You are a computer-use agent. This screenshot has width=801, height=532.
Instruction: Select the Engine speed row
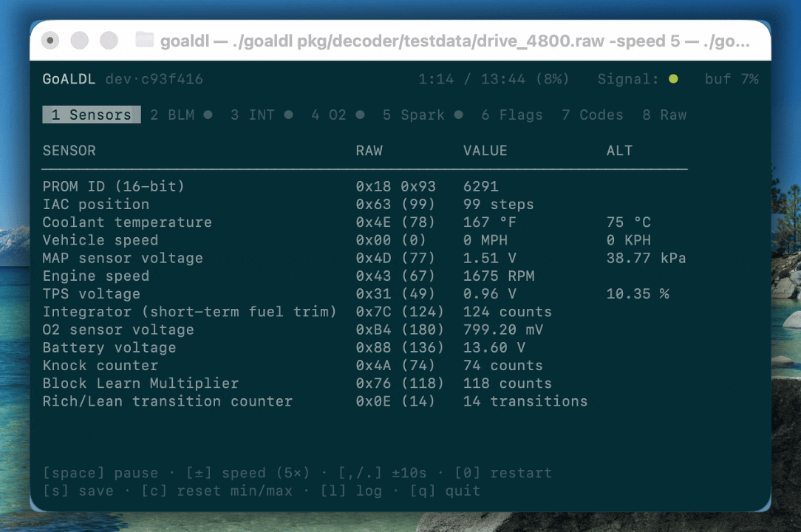(x=365, y=276)
